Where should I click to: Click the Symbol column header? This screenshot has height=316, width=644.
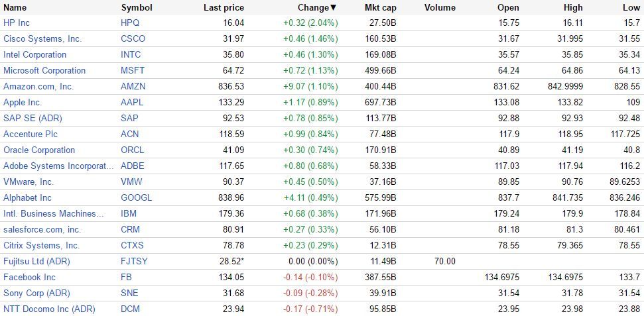(137, 7)
